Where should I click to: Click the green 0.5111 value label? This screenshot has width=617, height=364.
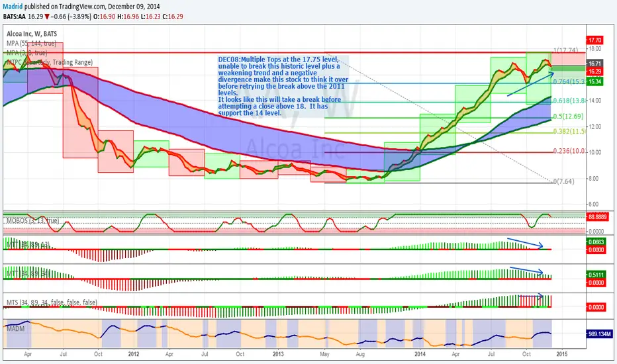coord(596,275)
